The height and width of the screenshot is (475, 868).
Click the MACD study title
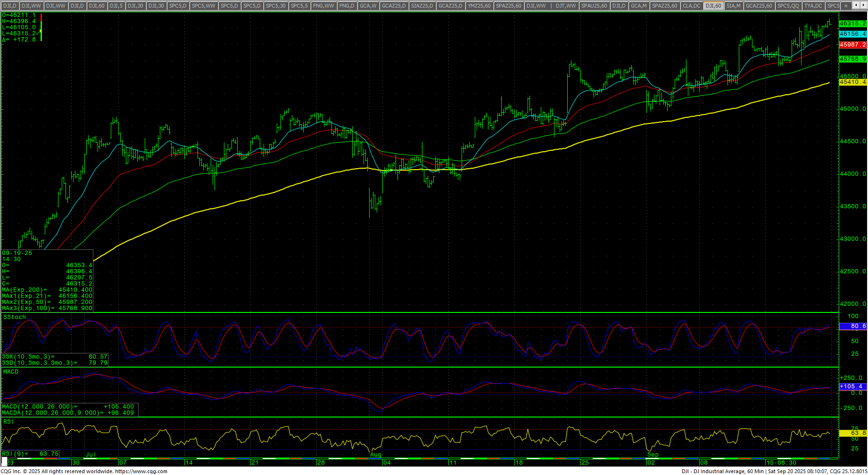(x=11, y=372)
